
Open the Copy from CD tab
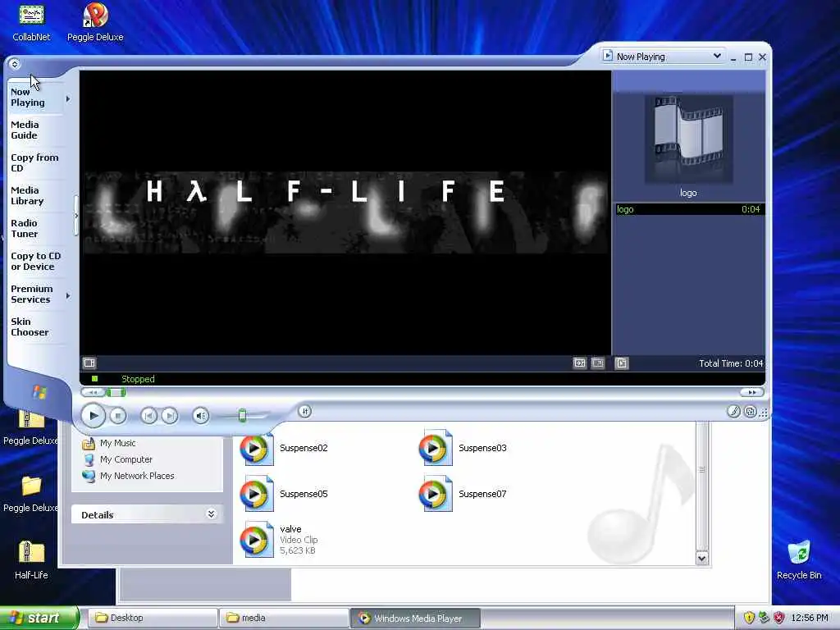click(x=34, y=163)
